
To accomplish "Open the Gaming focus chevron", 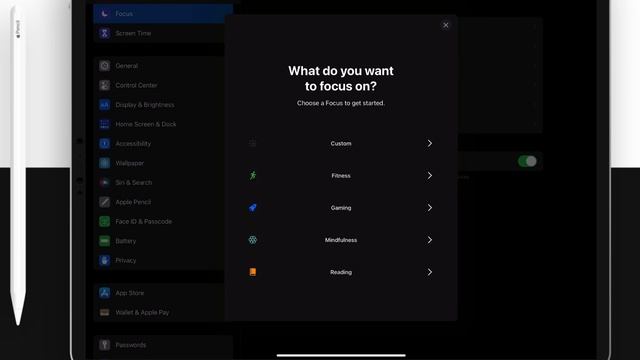I will pos(430,208).
